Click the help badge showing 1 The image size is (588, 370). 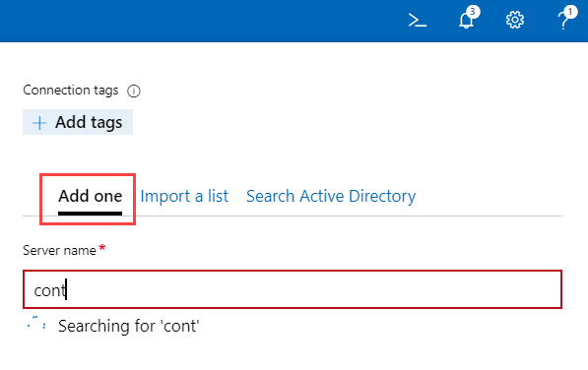[x=570, y=12]
